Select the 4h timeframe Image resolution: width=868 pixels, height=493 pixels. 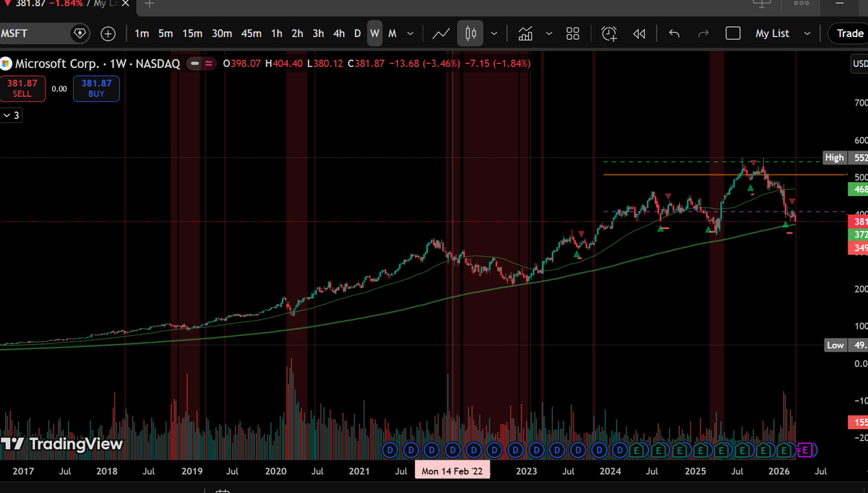339,33
